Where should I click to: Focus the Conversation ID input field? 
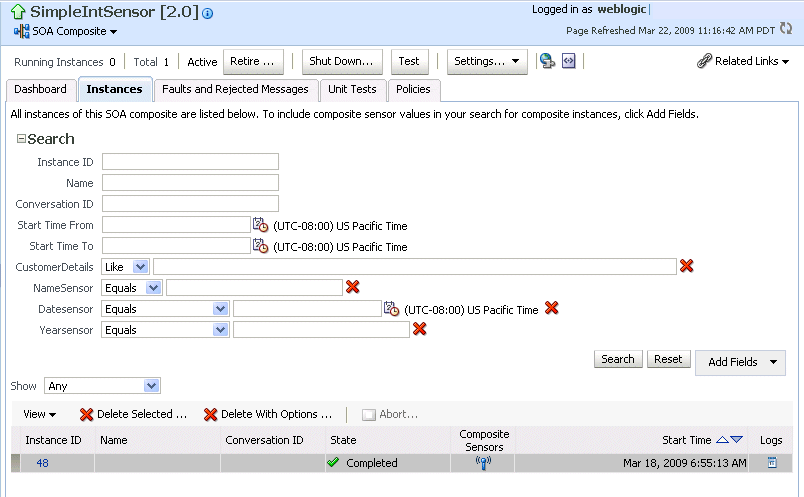point(190,204)
